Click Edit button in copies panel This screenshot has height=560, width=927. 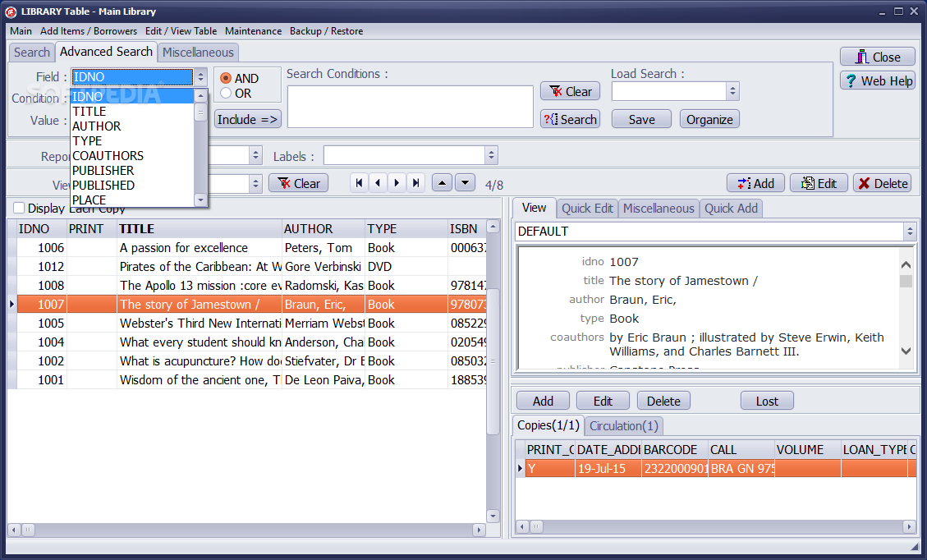[603, 401]
